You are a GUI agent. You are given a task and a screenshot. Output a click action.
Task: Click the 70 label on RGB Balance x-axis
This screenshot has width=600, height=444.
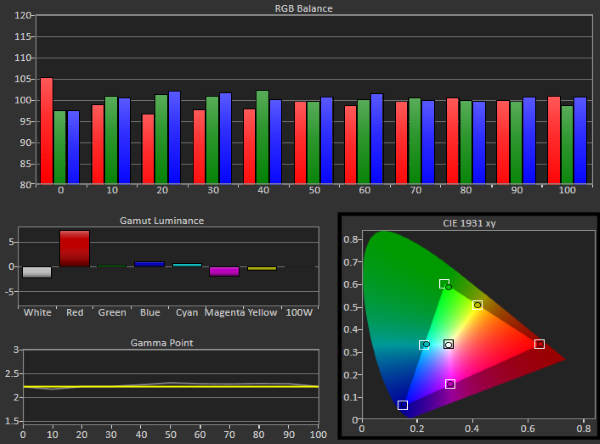416,190
